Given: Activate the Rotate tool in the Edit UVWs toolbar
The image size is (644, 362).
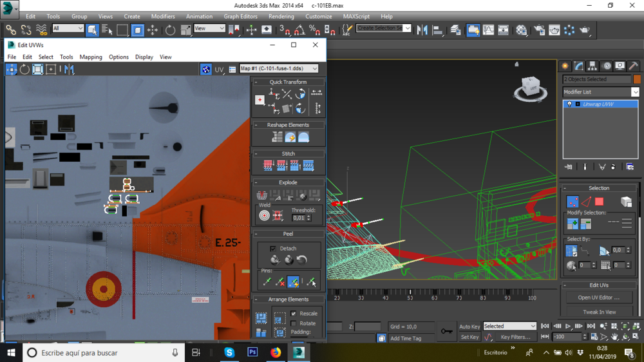Looking at the screenshot, I should click(x=24, y=70).
